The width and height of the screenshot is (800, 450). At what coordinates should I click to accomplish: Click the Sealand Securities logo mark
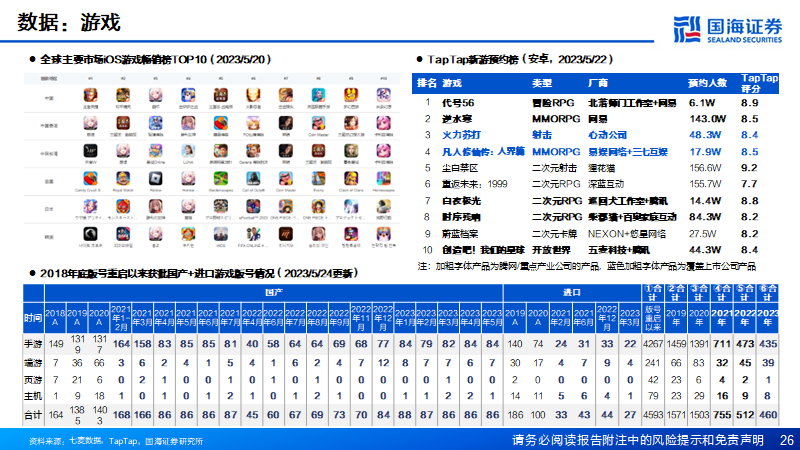coord(687,29)
